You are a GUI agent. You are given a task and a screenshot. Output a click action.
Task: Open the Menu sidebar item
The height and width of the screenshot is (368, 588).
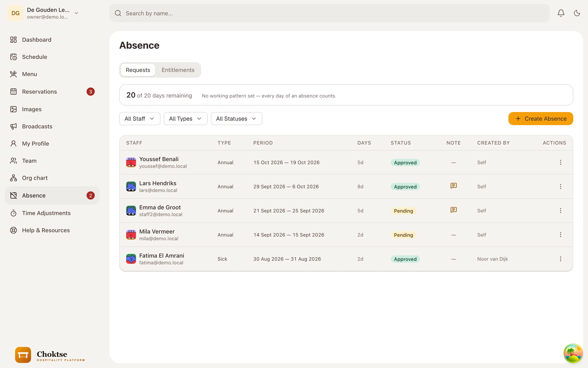point(52,74)
